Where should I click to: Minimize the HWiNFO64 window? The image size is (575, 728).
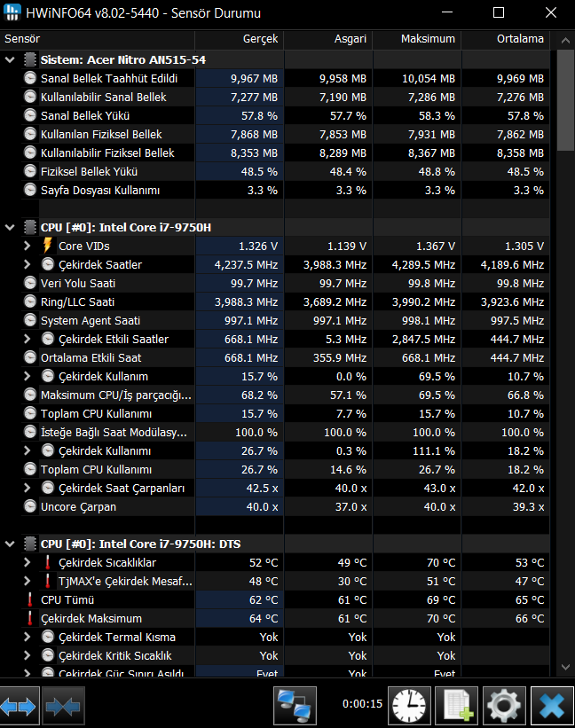coord(447,12)
